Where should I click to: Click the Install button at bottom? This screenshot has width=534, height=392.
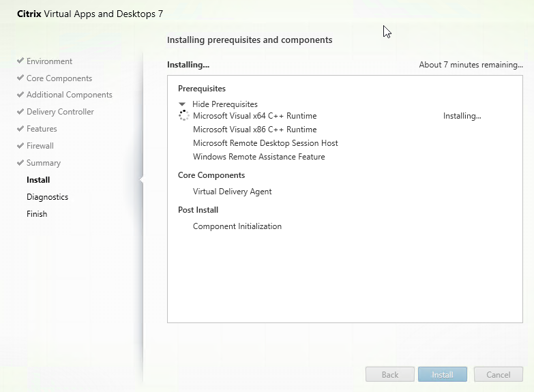pos(442,374)
